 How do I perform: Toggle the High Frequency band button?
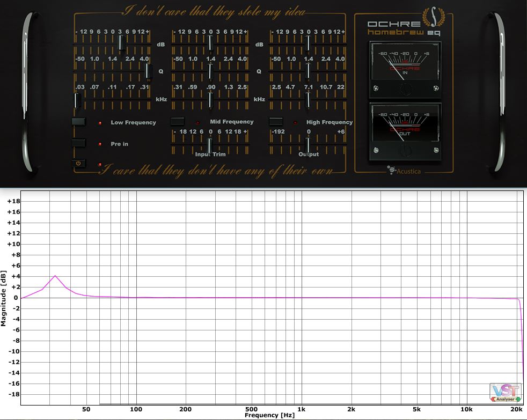coord(276,121)
